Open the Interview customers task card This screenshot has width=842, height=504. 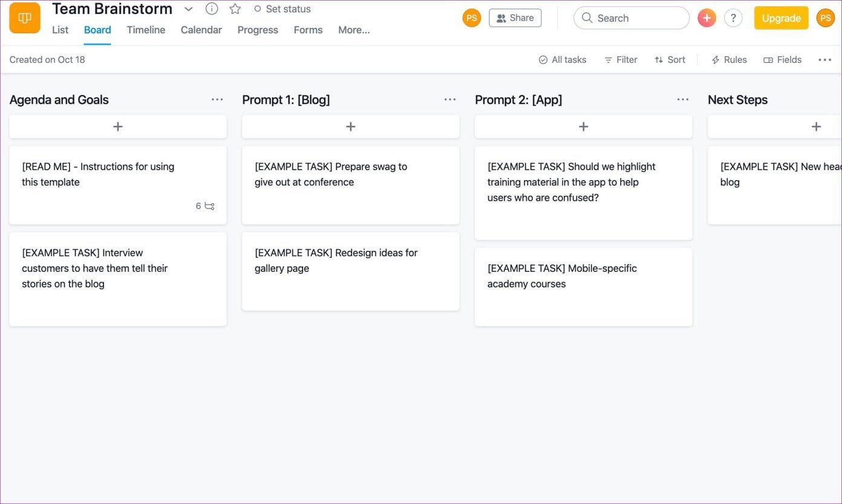[x=118, y=279]
